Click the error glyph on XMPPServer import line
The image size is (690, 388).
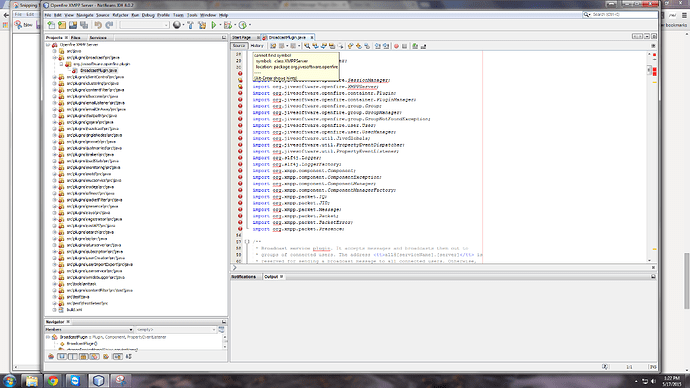click(x=240, y=87)
